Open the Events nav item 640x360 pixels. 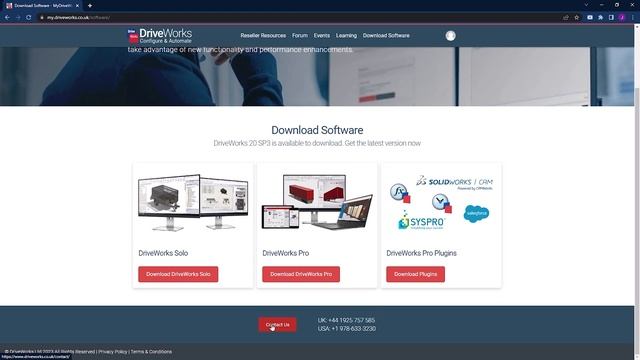click(x=322, y=36)
